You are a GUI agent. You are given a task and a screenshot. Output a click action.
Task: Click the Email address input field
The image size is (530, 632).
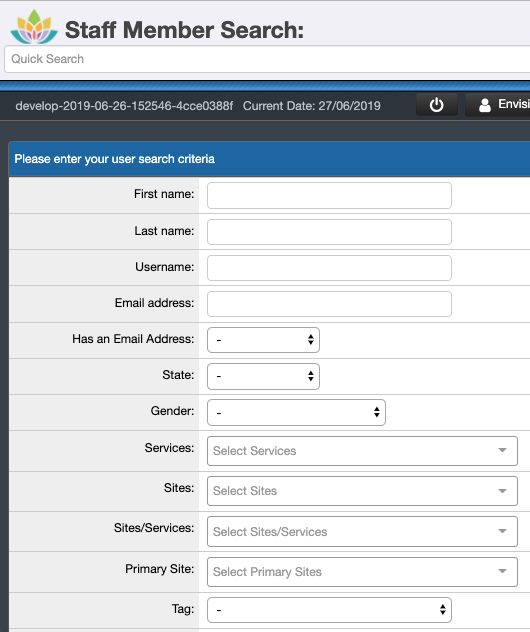(x=329, y=304)
